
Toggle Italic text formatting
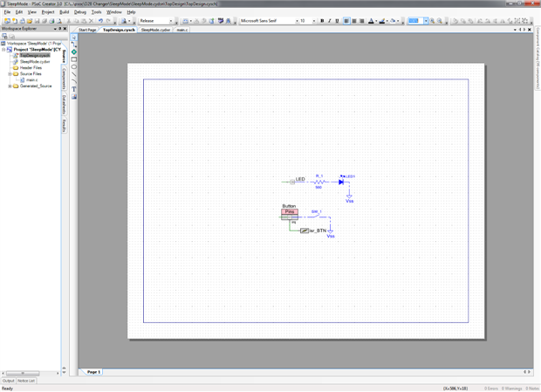pos(330,21)
